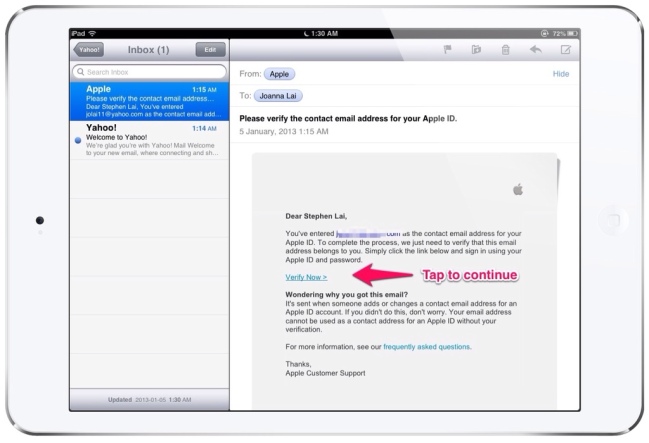
Task: Tap the Verify Now link
Action: tap(306, 277)
